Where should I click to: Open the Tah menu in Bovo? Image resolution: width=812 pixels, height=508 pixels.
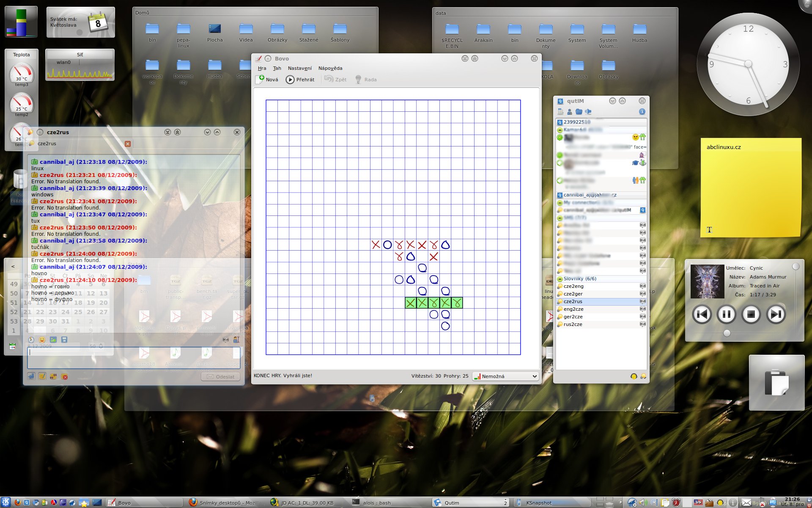277,68
